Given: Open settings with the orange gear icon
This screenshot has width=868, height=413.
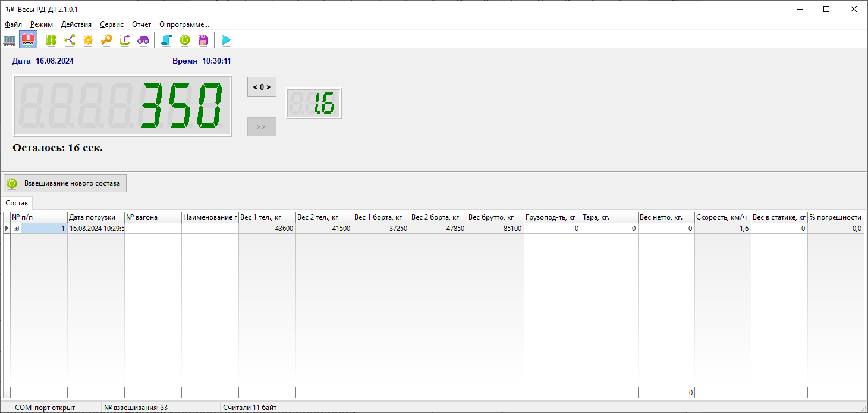Looking at the screenshot, I should click(88, 40).
